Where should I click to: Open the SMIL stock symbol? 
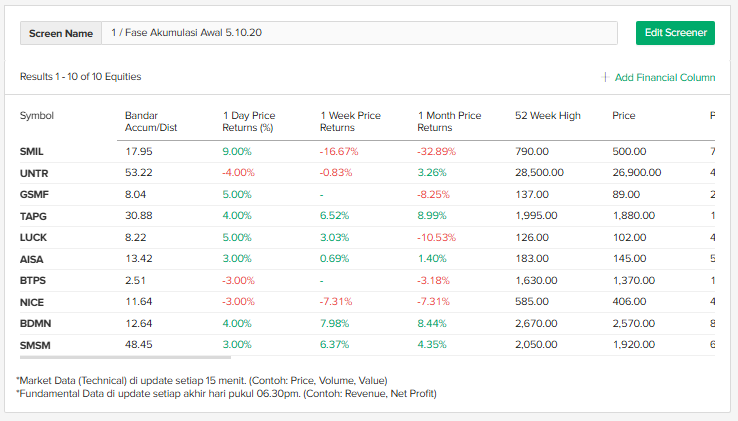[x=32, y=152]
